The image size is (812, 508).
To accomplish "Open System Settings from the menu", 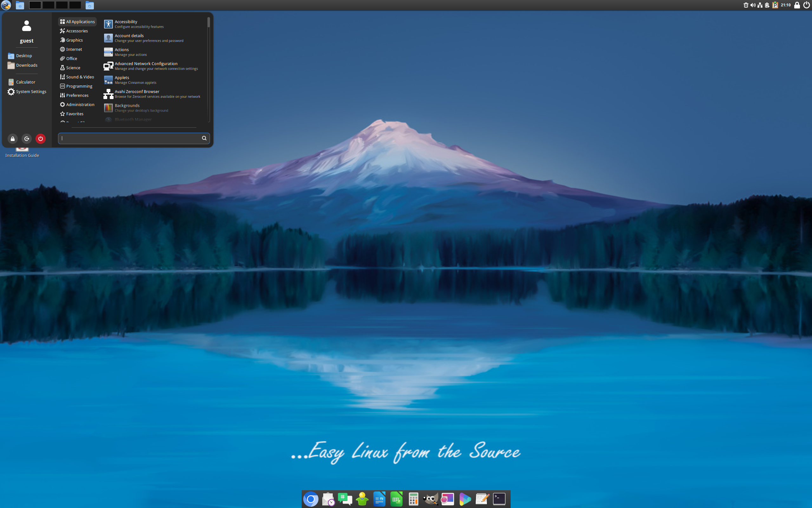I will point(27,92).
